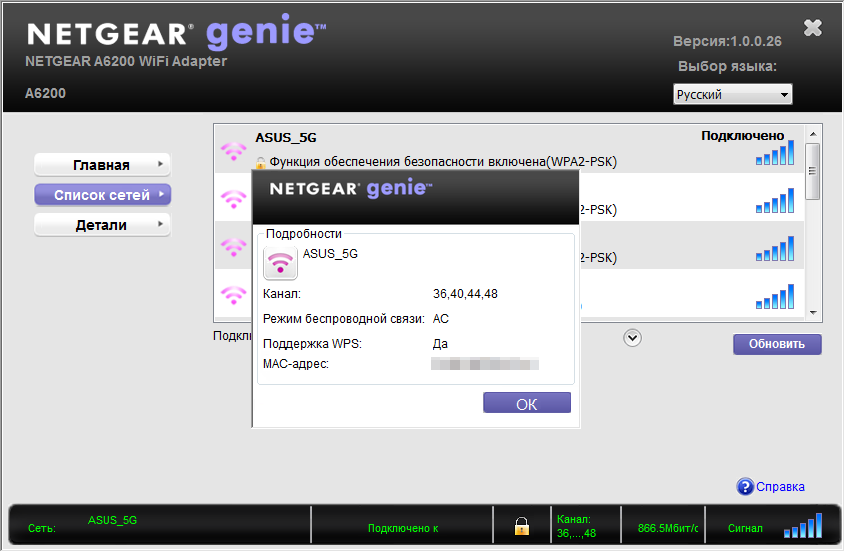The image size is (845, 552).
Task: Click ASUS_5G network name in status bar
Action: tap(112, 520)
